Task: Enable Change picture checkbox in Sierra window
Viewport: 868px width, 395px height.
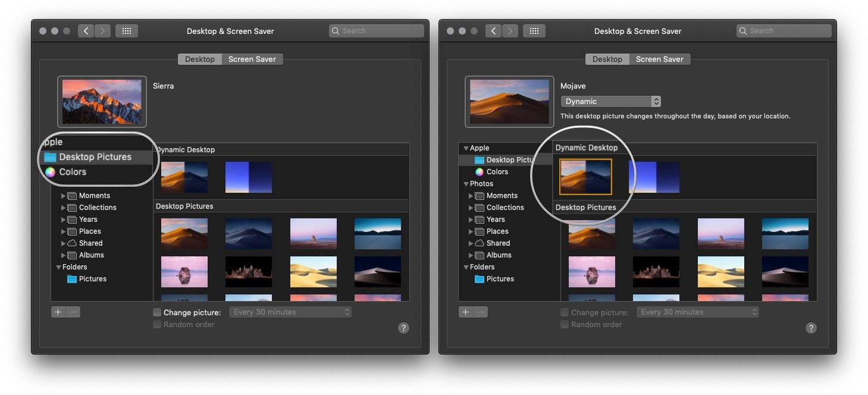Action: (157, 312)
